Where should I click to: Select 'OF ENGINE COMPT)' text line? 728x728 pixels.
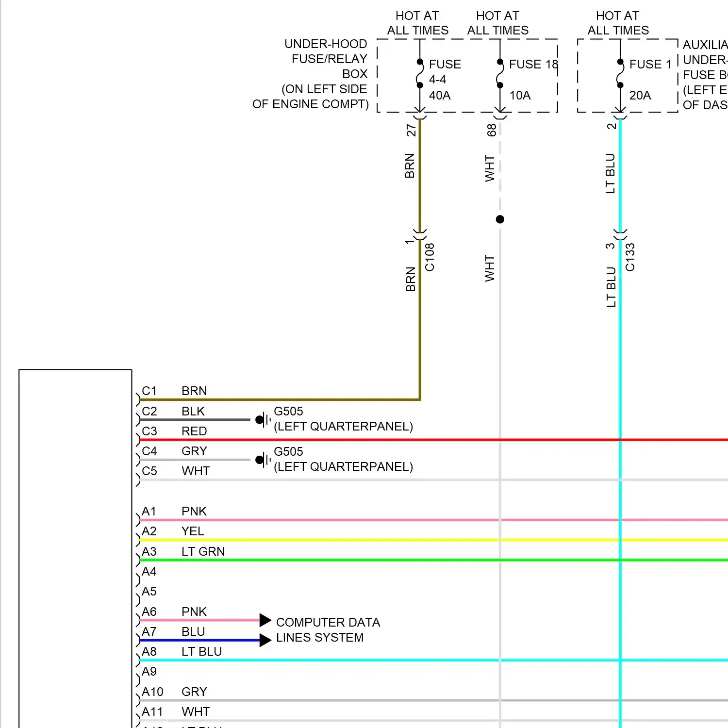point(311,104)
